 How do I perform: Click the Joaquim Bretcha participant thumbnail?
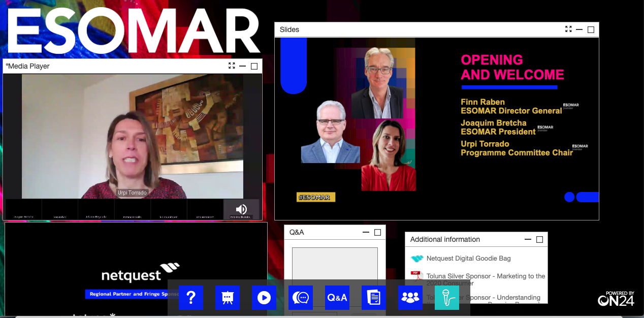[x=23, y=209]
